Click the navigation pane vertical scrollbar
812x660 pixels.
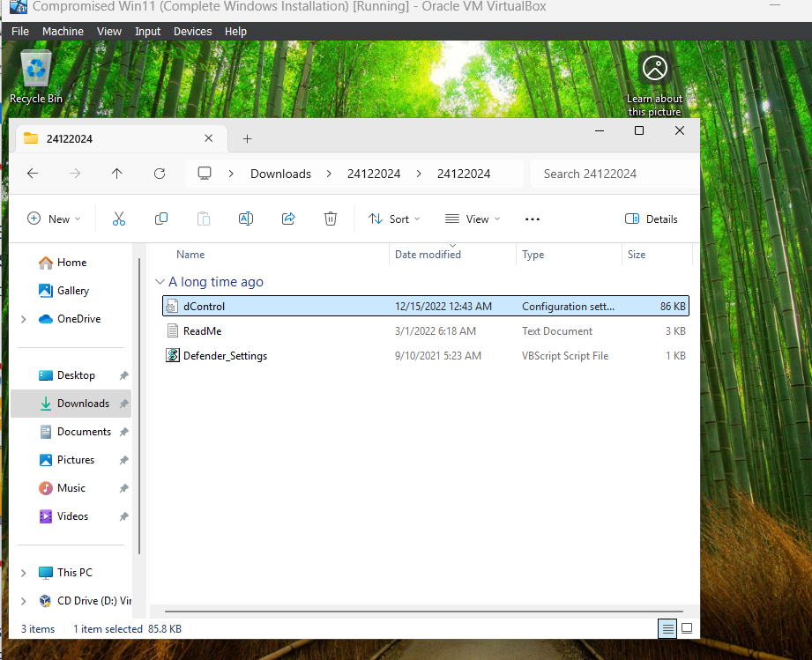(x=139, y=406)
